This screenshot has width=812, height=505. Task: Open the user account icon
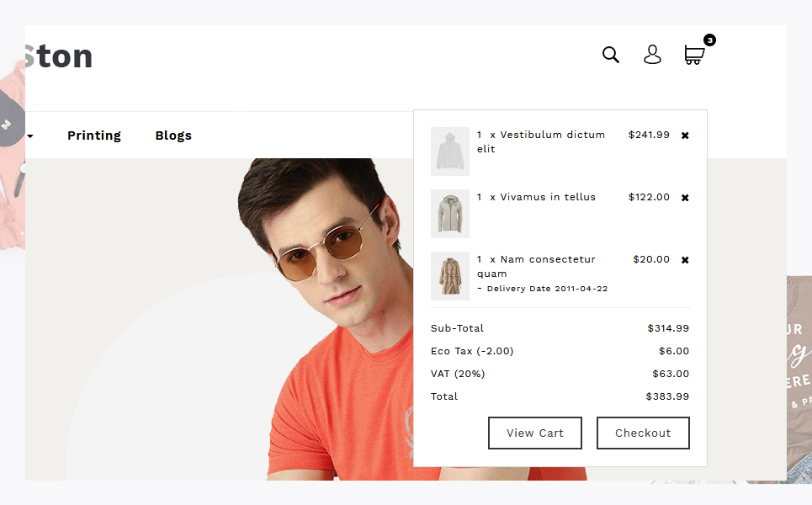(x=652, y=55)
